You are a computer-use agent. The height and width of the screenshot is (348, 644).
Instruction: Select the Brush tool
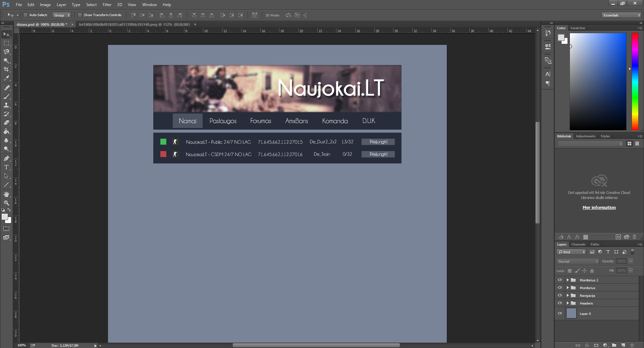point(6,96)
